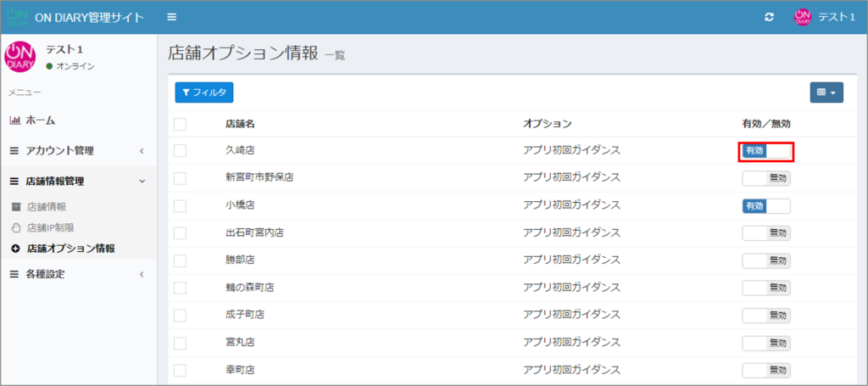Tick the checkbox for 勝部店 row
The width and height of the screenshot is (868, 386).
[x=180, y=260]
